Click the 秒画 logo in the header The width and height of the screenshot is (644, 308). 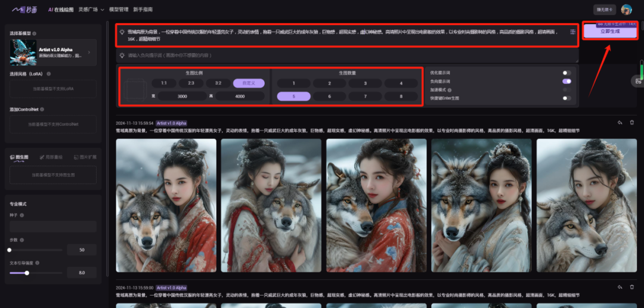pyautogui.click(x=24, y=10)
